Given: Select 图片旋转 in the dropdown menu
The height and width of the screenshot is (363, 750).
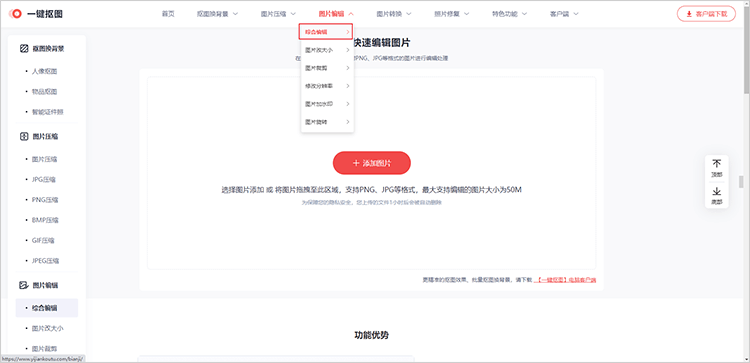Looking at the screenshot, I should [328, 122].
